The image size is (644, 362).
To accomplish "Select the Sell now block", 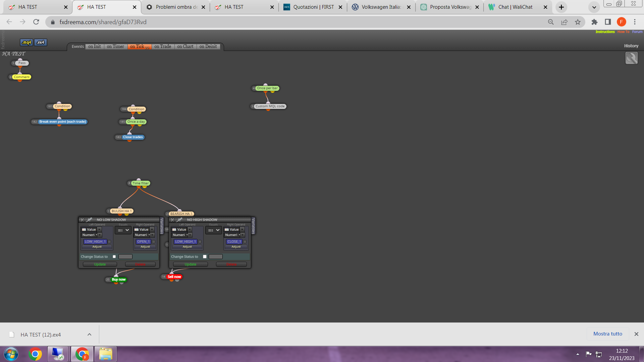I will tap(174, 277).
